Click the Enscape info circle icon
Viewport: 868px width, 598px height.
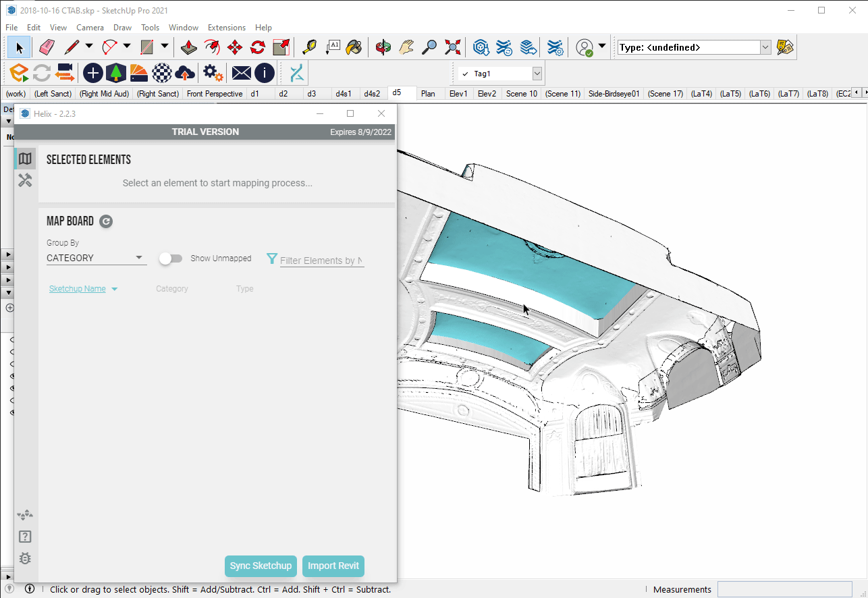click(x=264, y=73)
